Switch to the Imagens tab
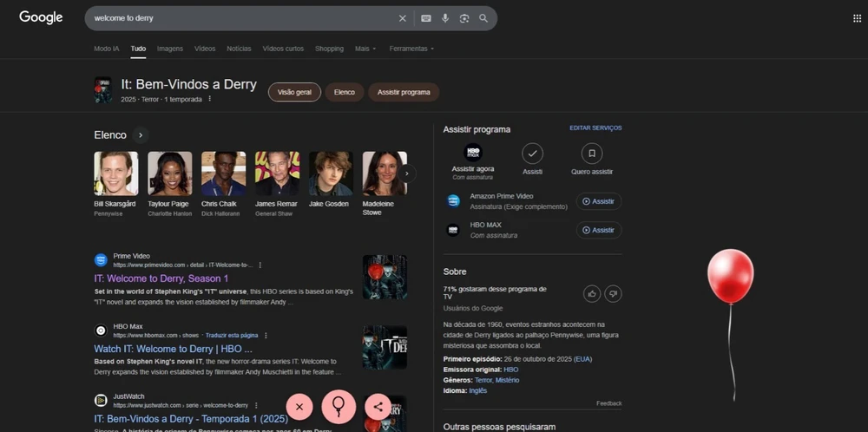Screen dimensions: 868x432 click(x=170, y=49)
